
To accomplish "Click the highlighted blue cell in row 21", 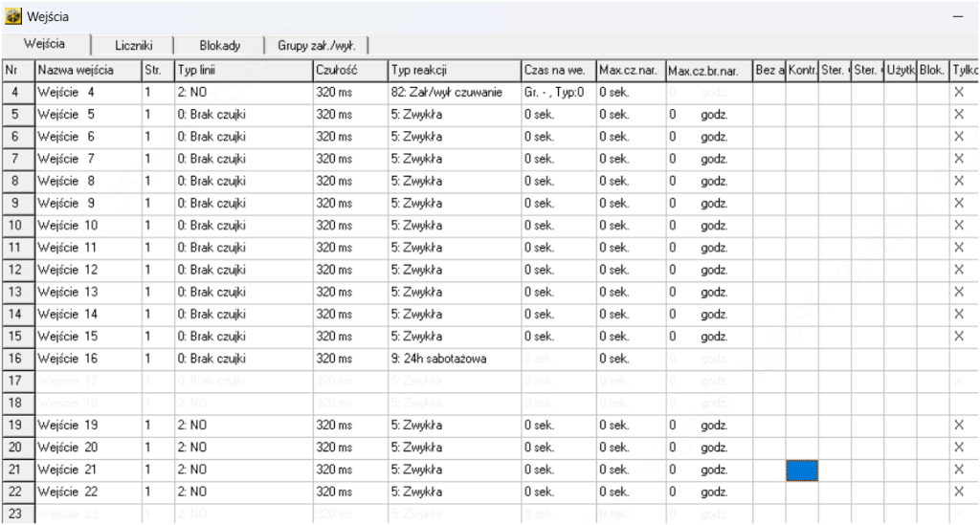I will pyautogui.click(x=802, y=470).
